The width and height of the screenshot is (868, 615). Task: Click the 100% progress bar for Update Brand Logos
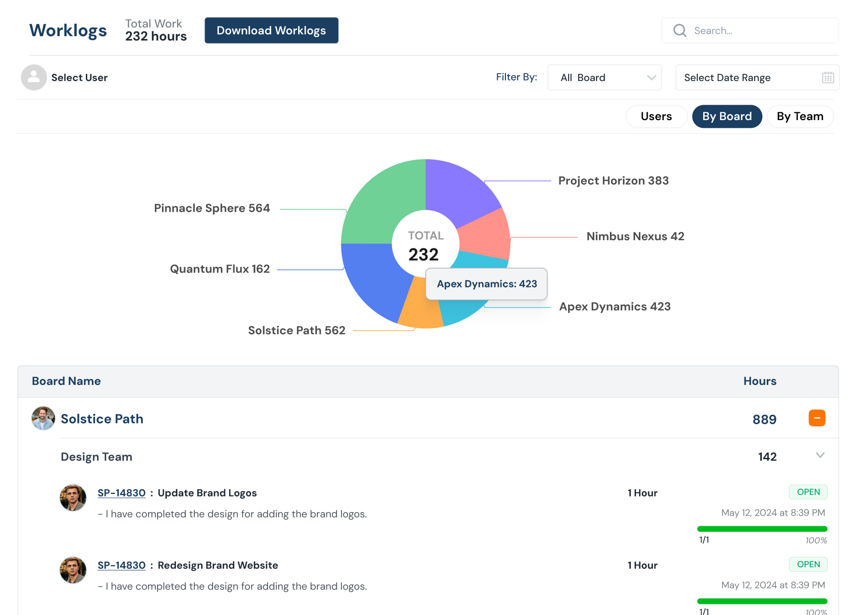pyautogui.click(x=762, y=528)
